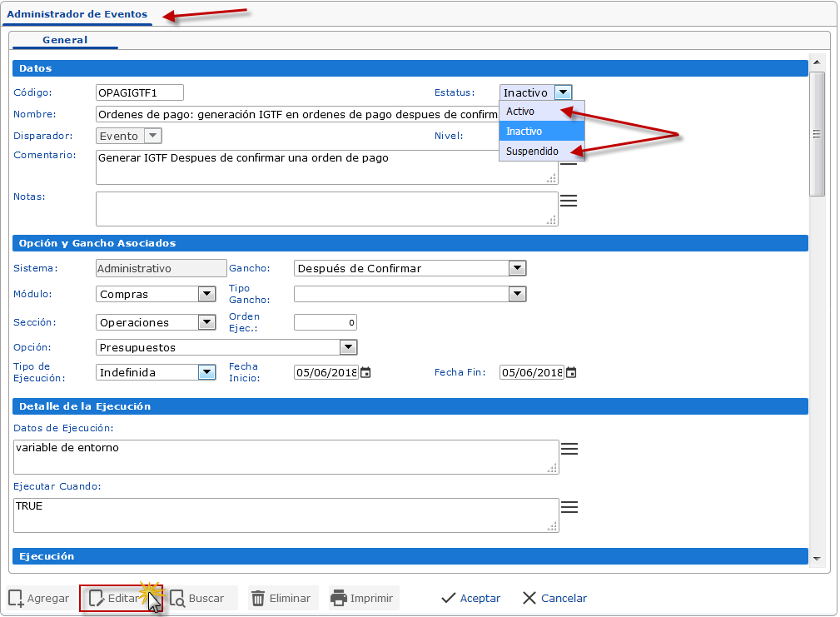This screenshot has width=840, height=617.
Task: Click the vertical scrollbar thumb
Action: coord(817,134)
